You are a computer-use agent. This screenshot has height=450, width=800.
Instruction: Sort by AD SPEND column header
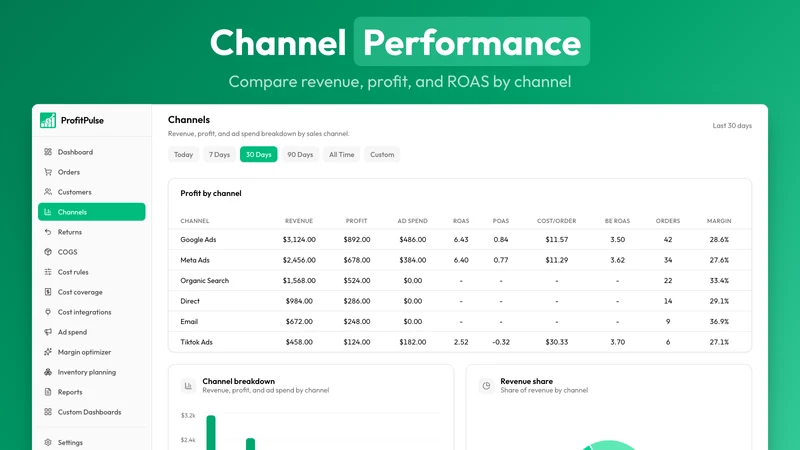click(413, 221)
